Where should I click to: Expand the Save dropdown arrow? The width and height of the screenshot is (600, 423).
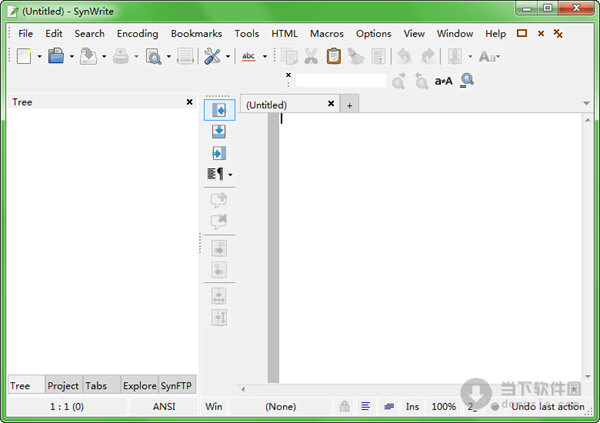[104, 57]
